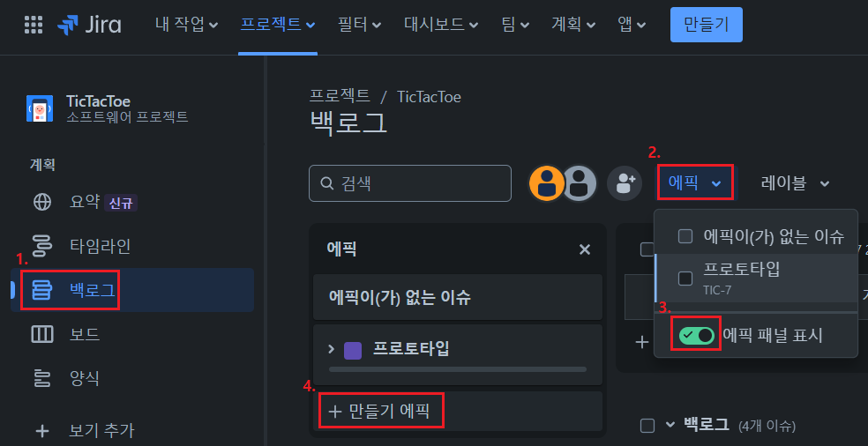Screen dimensions: 868x446
Task: Open the 레이블 filter dropdown
Action: (x=796, y=183)
